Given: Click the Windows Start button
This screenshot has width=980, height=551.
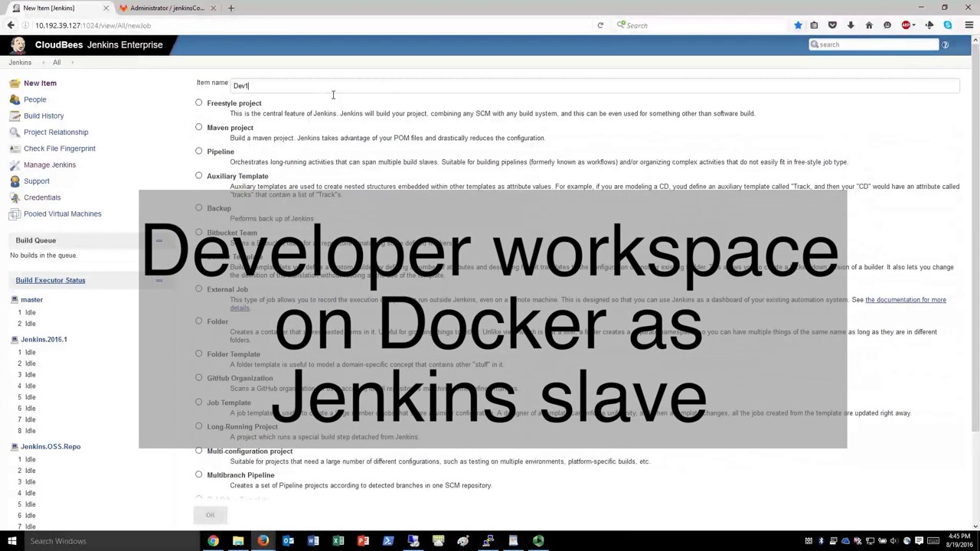Looking at the screenshot, I should coord(12,541).
